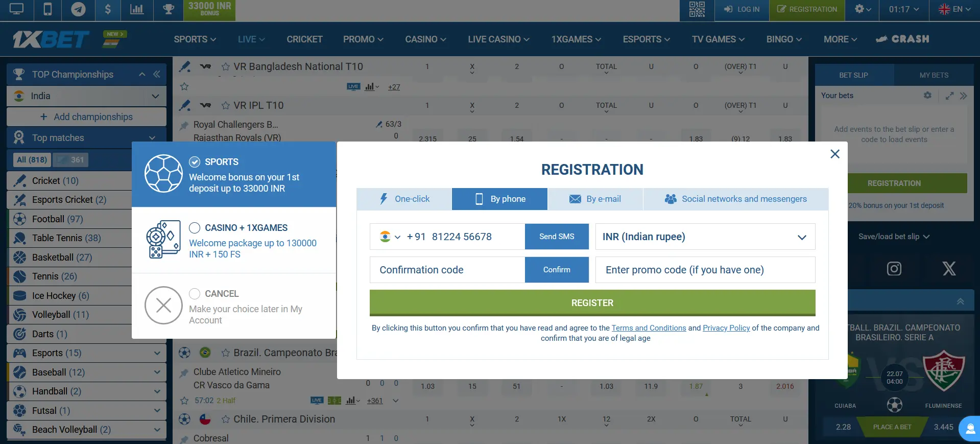Image resolution: width=980 pixels, height=444 pixels.
Task: Open the live chat support icon
Action: (969, 429)
